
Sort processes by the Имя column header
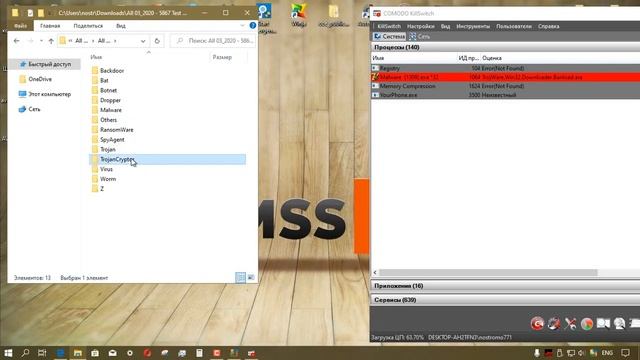pyautogui.click(x=413, y=58)
